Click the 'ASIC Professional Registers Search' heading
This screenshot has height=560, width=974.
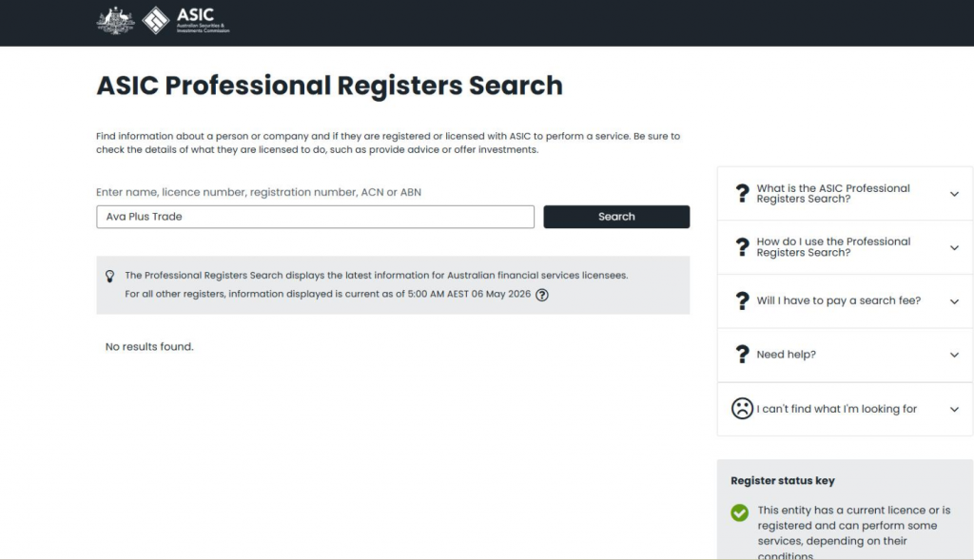click(x=329, y=86)
